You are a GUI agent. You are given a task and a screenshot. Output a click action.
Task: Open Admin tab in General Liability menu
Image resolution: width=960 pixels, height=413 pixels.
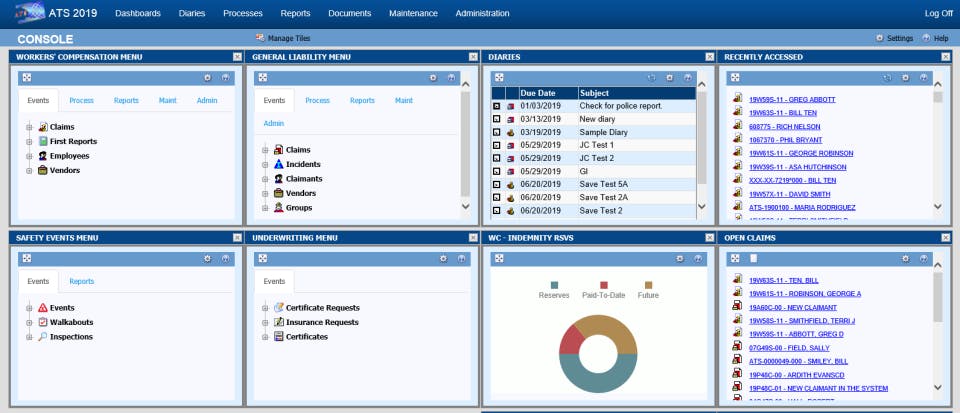274,124
